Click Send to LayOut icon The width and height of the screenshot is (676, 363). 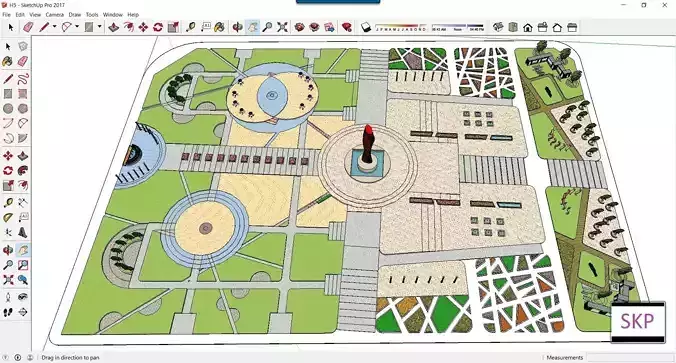[329, 27]
